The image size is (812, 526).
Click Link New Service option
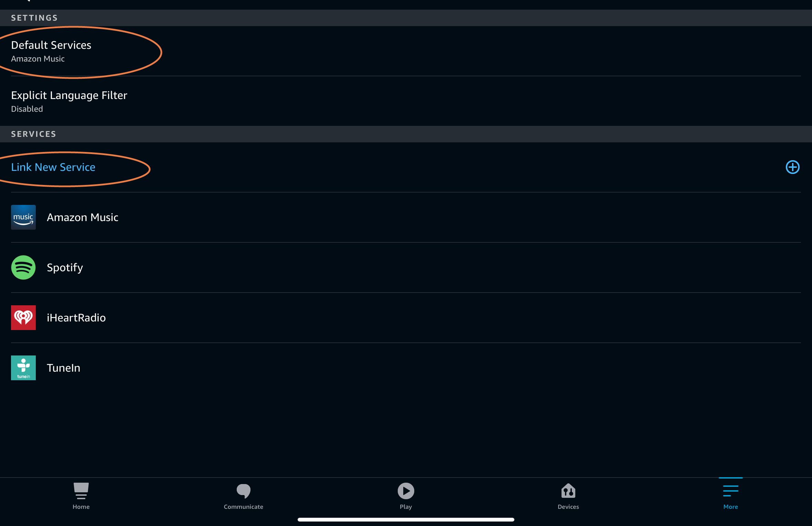53,167
